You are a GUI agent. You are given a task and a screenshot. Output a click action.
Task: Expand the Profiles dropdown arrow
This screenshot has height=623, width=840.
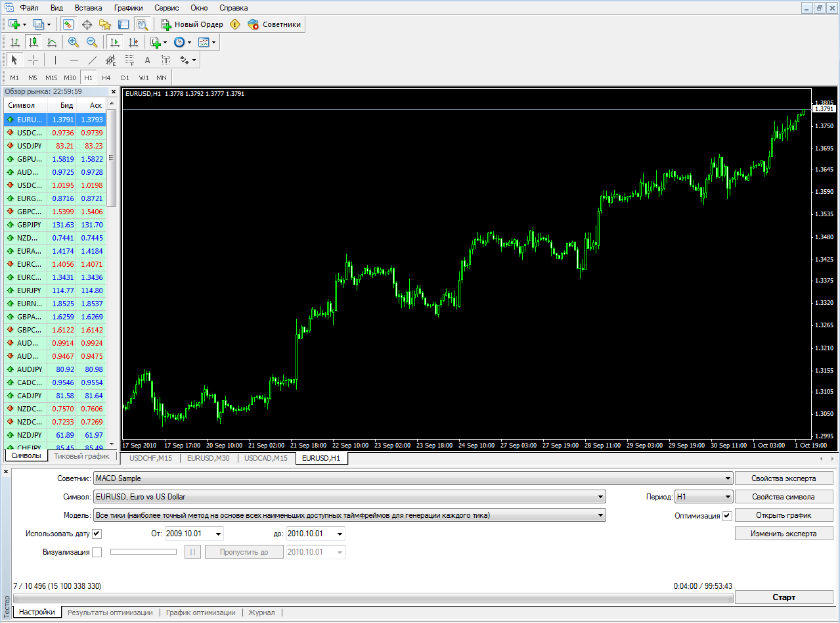point(49,24)
